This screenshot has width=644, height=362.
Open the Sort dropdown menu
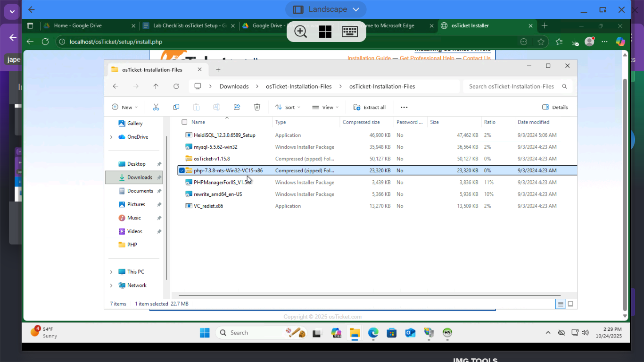pos(288,107)
